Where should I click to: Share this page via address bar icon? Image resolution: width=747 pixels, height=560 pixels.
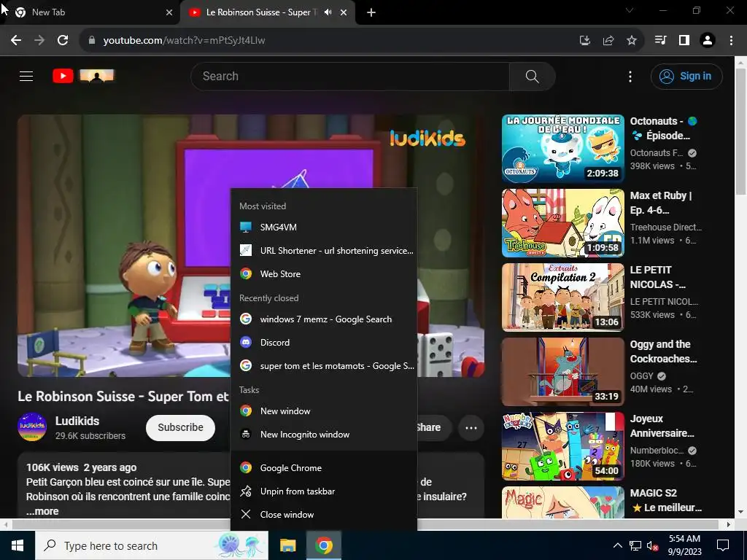coord(608,41)
